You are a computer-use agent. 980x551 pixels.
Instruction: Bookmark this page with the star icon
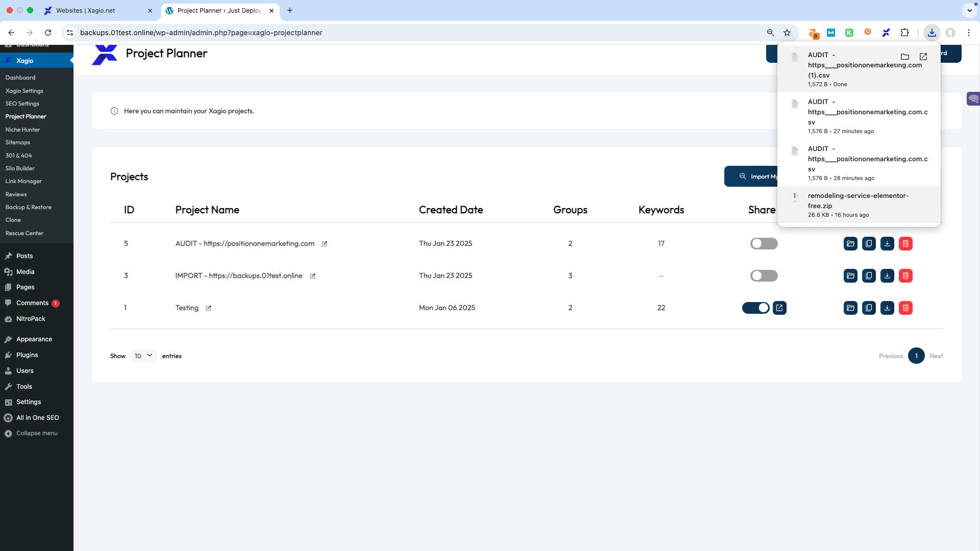(787, 33)
